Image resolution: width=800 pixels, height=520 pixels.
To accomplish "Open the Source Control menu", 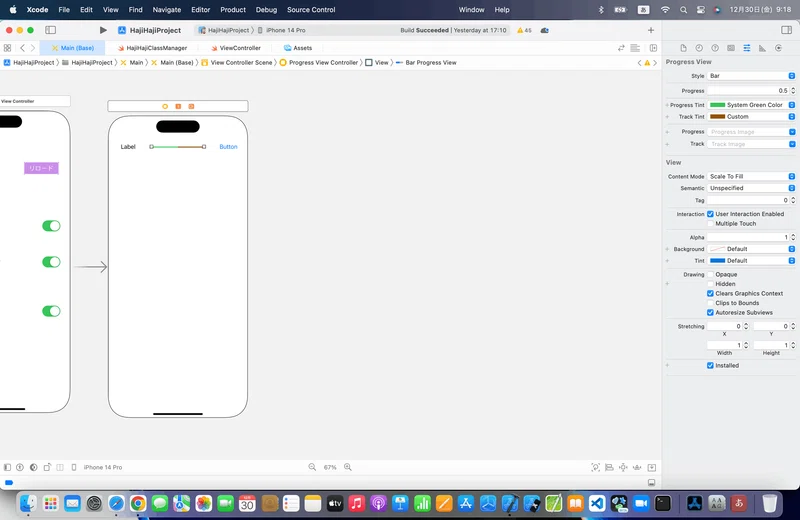I will tap(311, 9).
